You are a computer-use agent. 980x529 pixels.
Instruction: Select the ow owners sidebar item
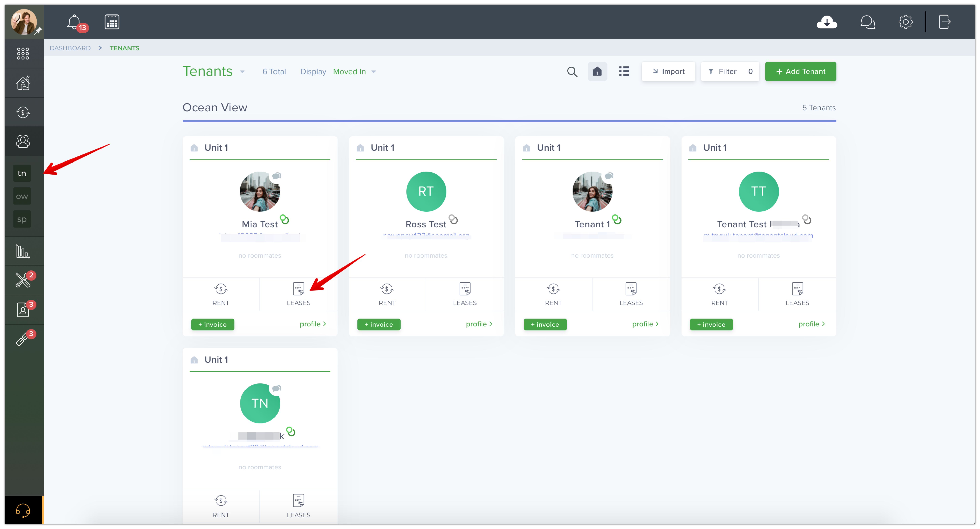coord(22,196)
